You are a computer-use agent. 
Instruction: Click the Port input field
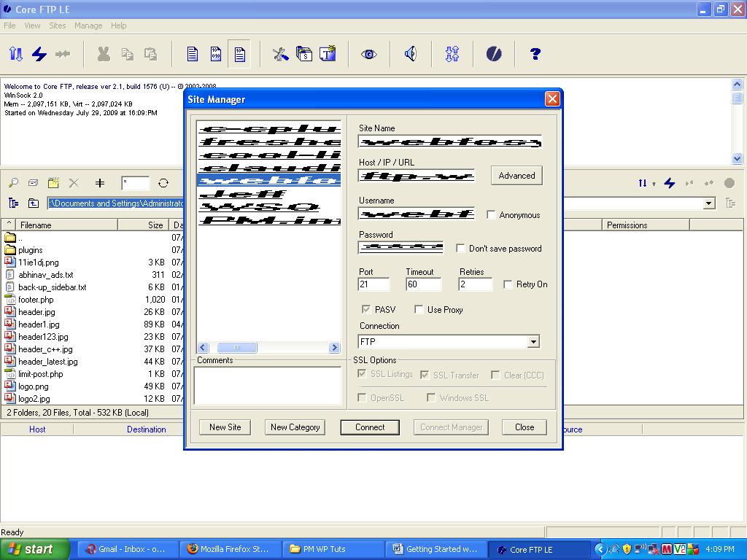tap(373, 284)
